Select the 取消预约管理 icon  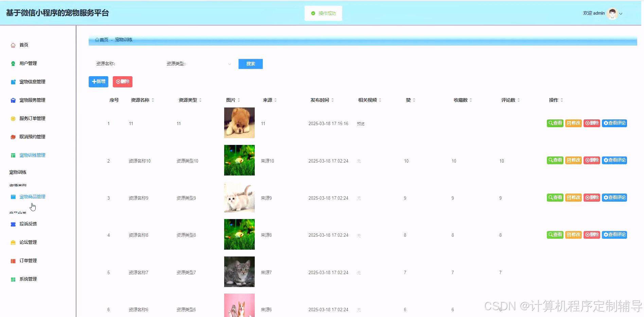[13, 137]
